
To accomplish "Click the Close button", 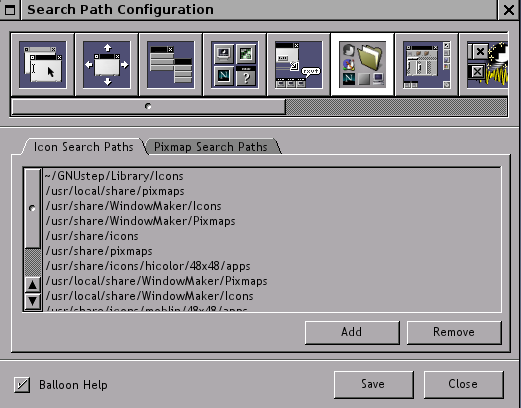I will tap(463, 384).
